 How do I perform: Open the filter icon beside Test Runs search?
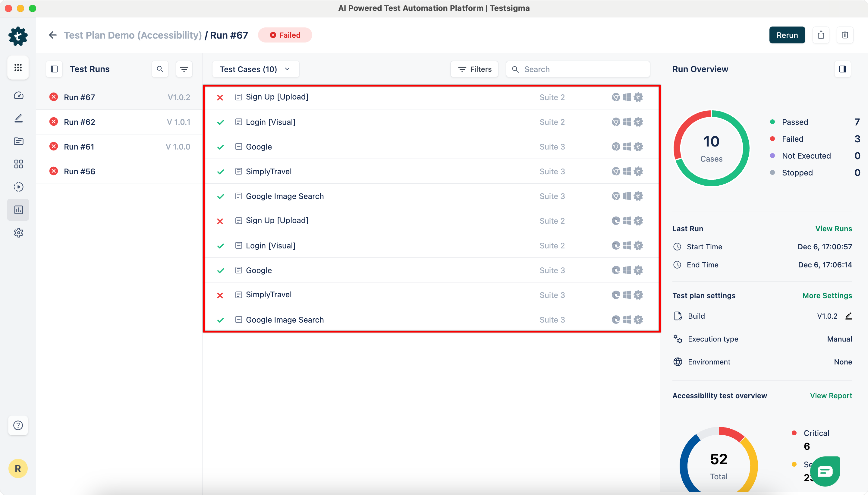184,69
